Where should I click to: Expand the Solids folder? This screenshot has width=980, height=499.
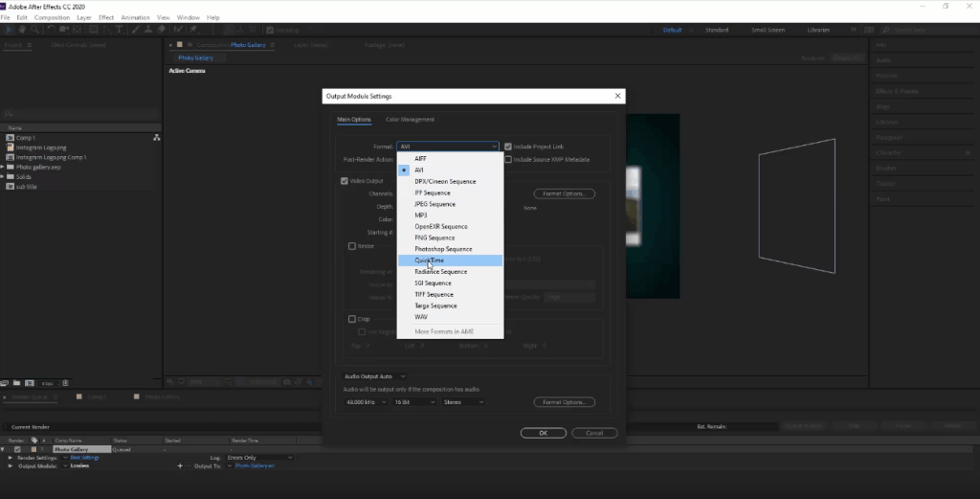(3, 177)
